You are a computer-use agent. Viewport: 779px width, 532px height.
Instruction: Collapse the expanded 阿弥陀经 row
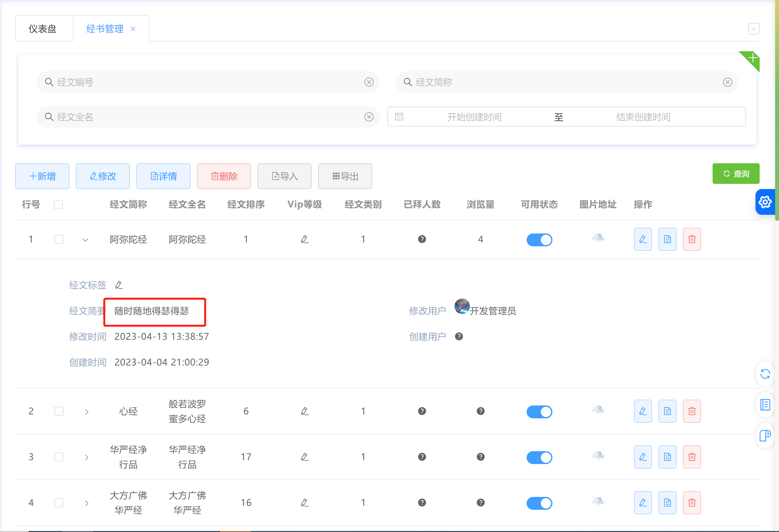85,240
